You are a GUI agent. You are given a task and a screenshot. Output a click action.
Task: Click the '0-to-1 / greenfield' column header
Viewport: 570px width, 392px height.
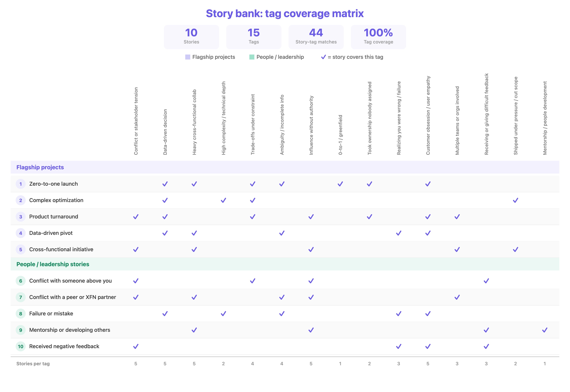340,135
